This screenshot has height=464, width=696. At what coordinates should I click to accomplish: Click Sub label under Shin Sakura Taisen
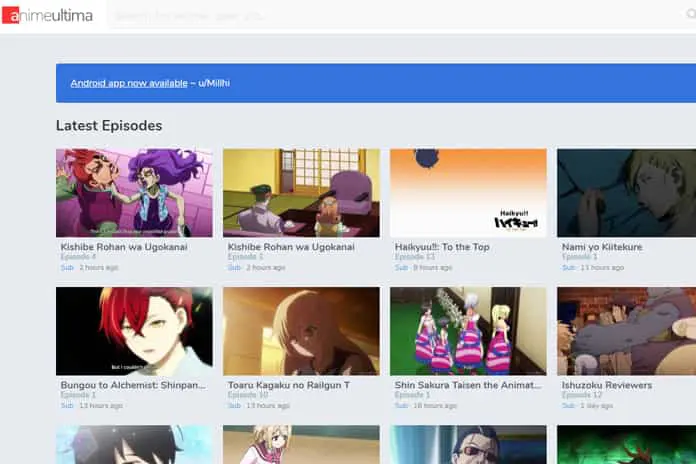point(401,406)
